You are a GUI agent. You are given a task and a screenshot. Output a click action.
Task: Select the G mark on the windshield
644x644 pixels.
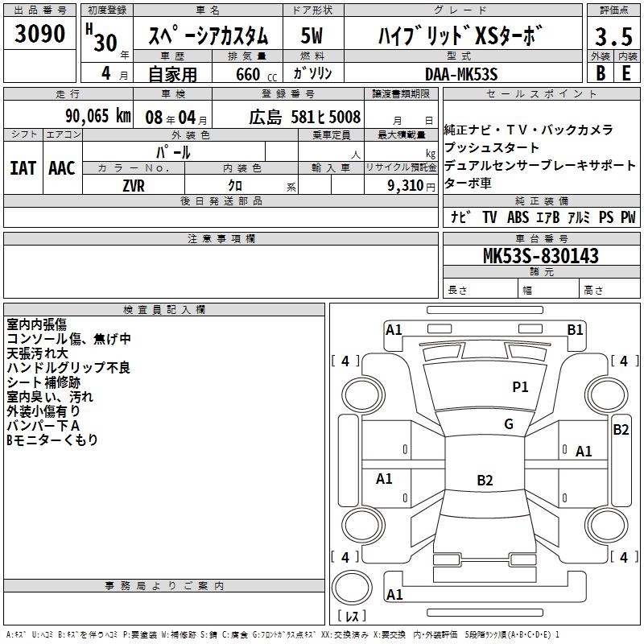(x=509, y=424)
